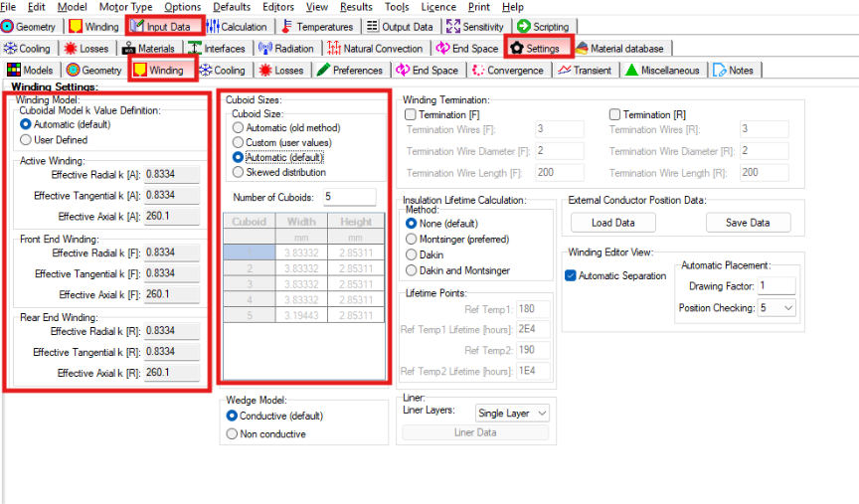The height and width of the screenshot is (504, 859).
Task: Open the Sensitivity tab icon
Action: point(453,27)
